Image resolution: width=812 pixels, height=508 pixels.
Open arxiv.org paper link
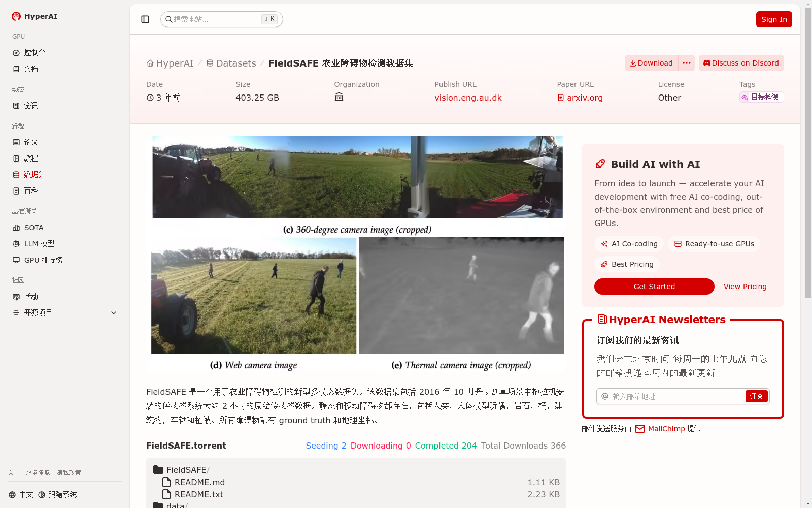[580, 98]
